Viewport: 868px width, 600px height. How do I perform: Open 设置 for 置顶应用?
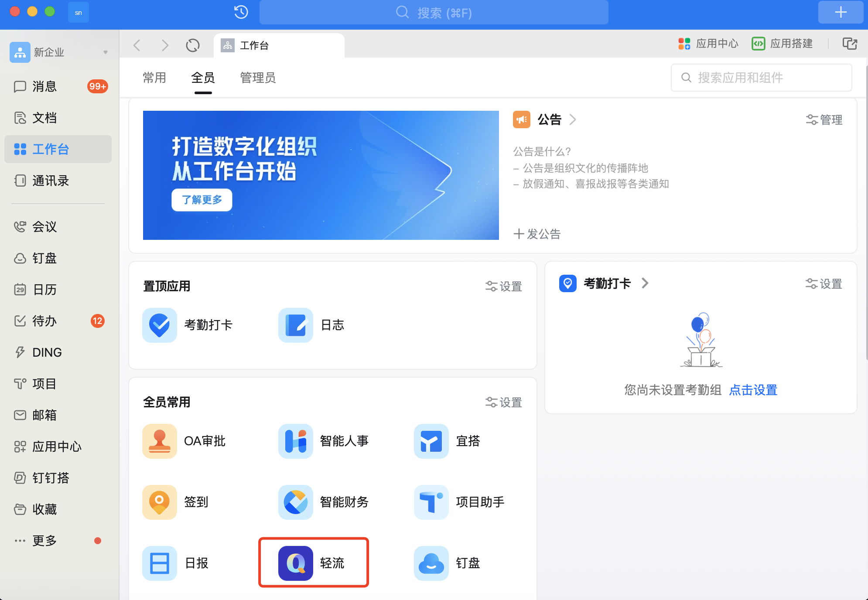tap(504, 286)
